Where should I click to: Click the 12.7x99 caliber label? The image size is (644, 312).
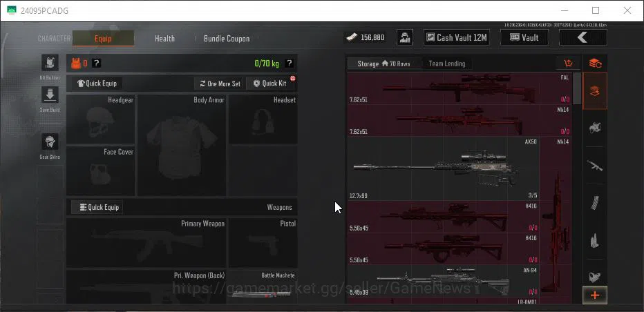click(358, 196)
